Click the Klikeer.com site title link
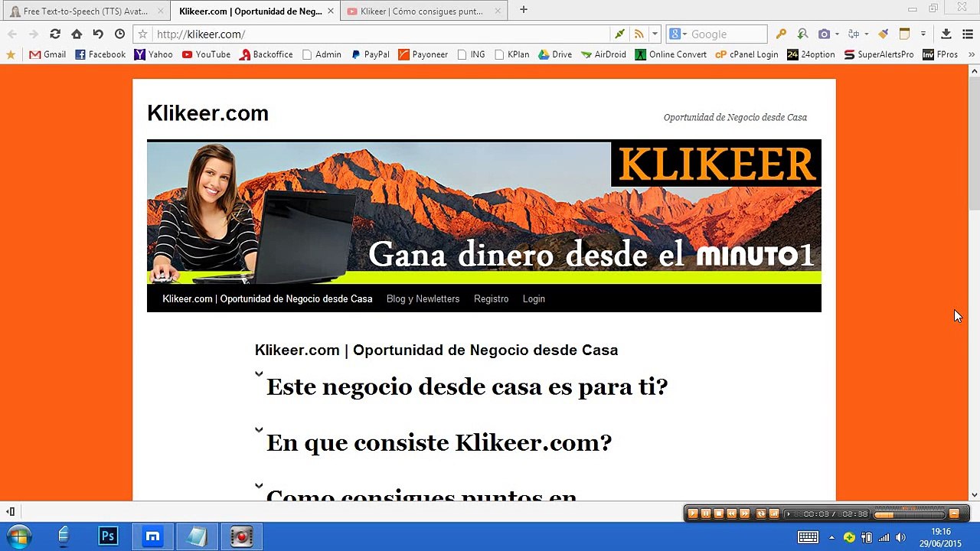 (207, 113)
